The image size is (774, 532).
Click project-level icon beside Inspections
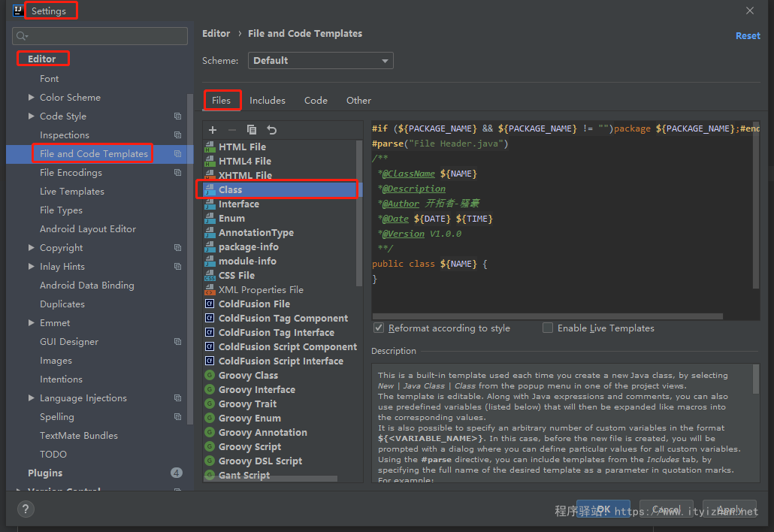[x=177, y=135]
